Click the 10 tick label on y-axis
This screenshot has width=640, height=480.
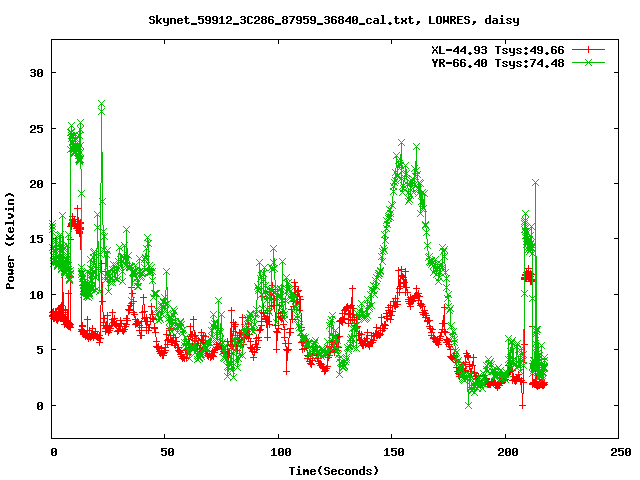36,295
